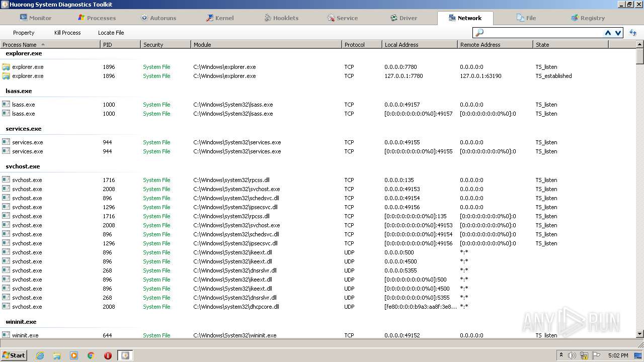This screenshot has width=644, height=362.
Task: Open the Autoruns tab
Action: [x=158, y=18]
